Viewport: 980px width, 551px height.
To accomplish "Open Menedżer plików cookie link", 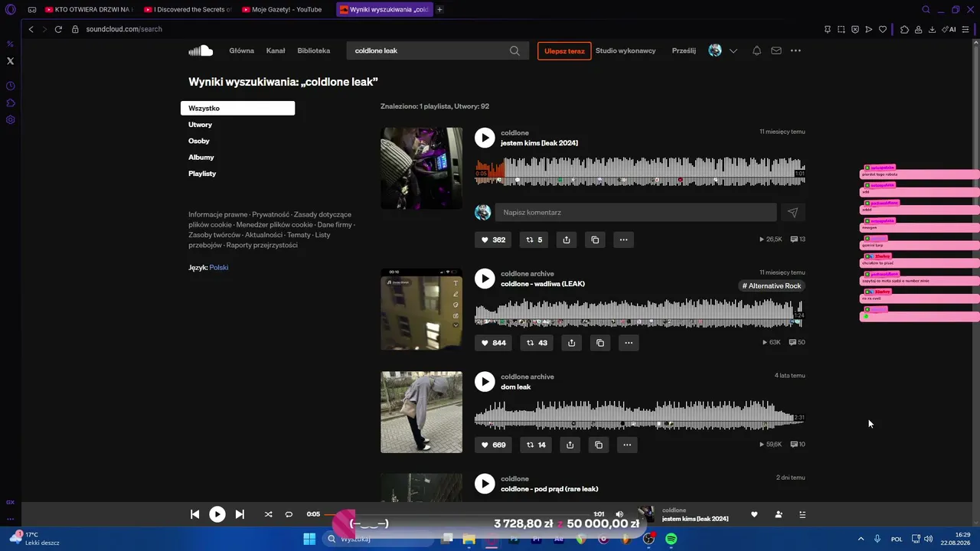I will 275,225.
